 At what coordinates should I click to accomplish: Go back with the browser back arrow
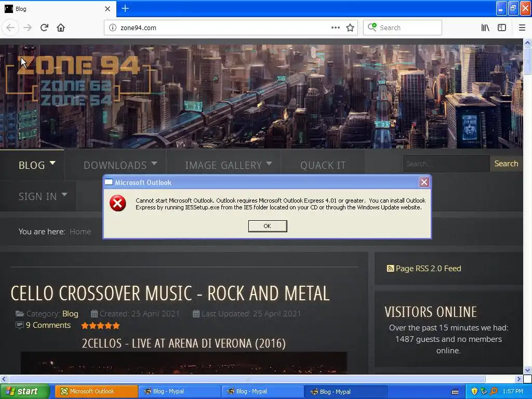(x=10, y=28)
